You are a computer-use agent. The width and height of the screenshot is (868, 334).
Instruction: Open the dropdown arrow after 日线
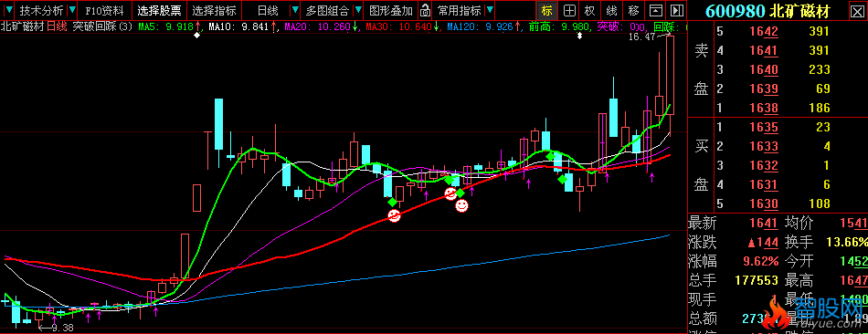[295, 10]
